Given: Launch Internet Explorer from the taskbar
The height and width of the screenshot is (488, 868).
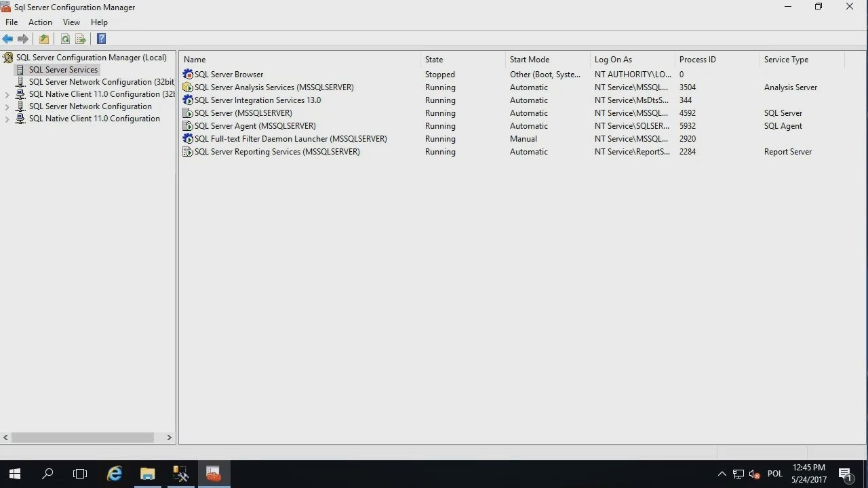Looking at the screenshot, I should (x=115, y=474).
